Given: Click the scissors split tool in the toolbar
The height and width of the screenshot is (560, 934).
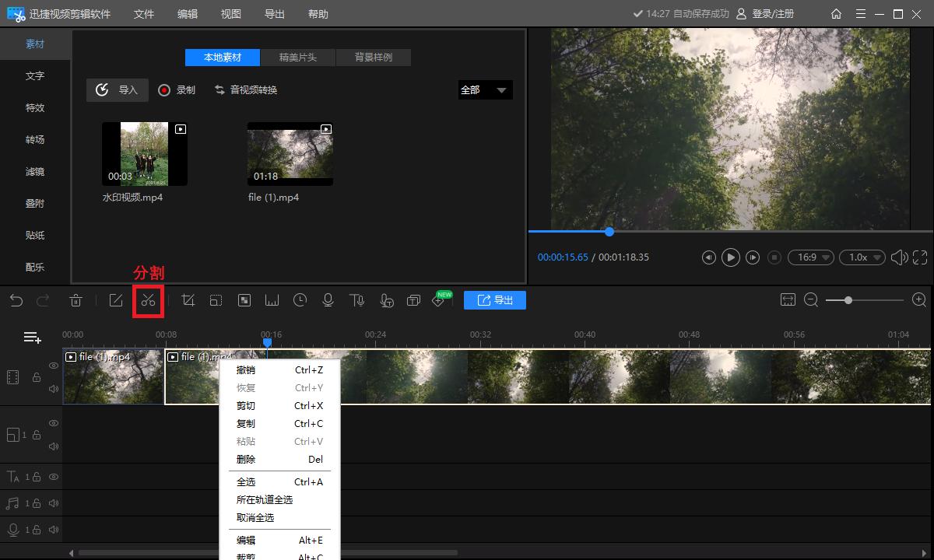Looking at the screenshot, I should (148, 301).
